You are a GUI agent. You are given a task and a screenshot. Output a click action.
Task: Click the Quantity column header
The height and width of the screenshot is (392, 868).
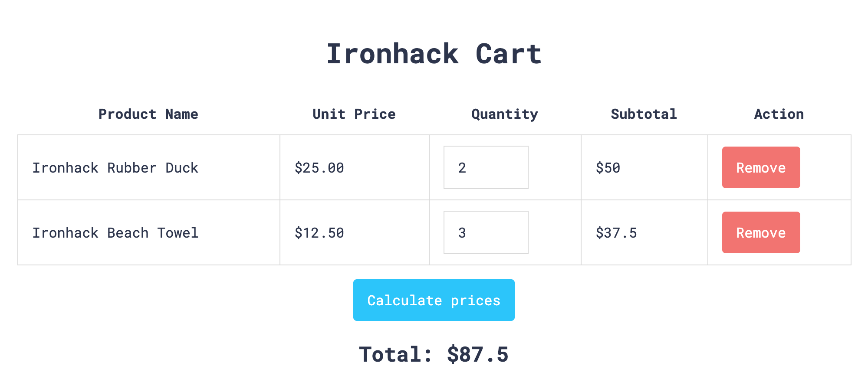505,114
